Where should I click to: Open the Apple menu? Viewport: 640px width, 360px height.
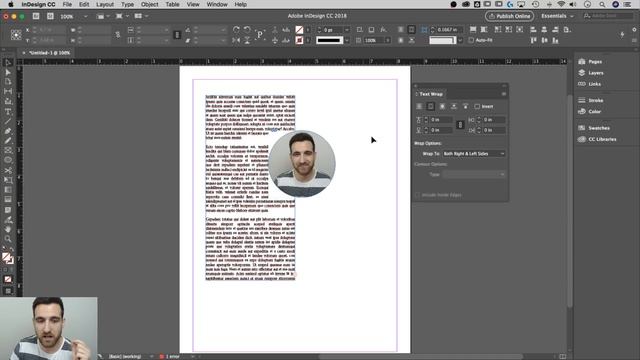11,4
